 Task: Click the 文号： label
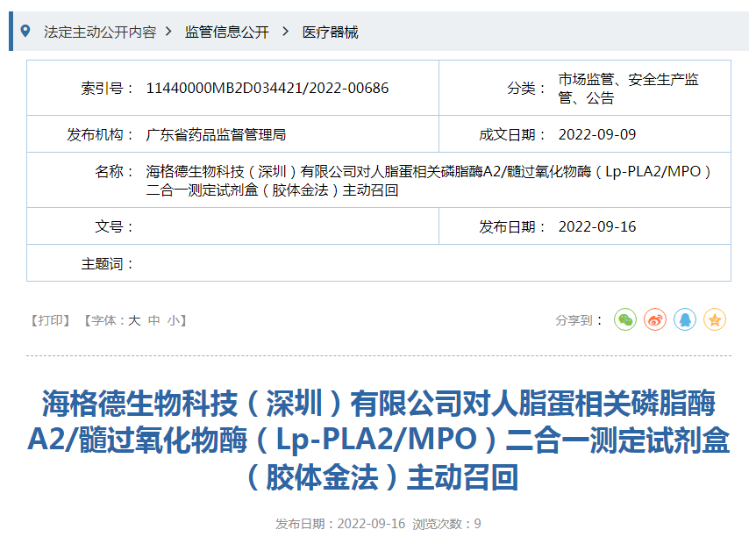[115, 226]
